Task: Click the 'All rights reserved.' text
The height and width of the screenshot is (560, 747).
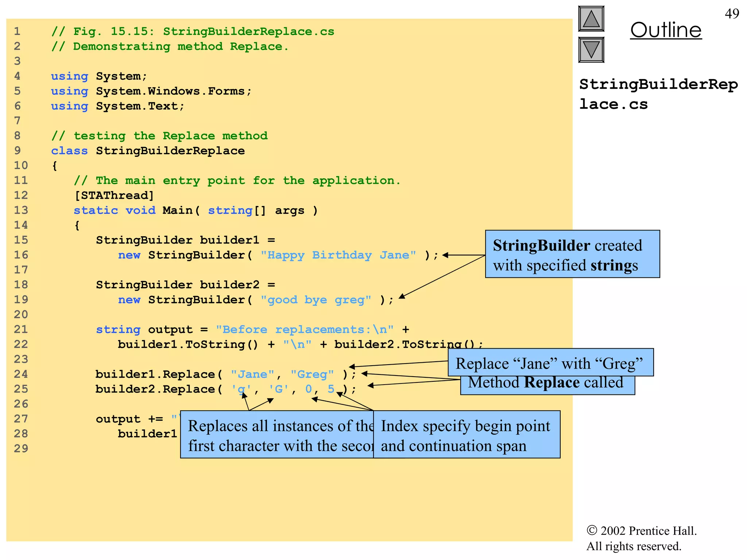Action: pos(634,546)
